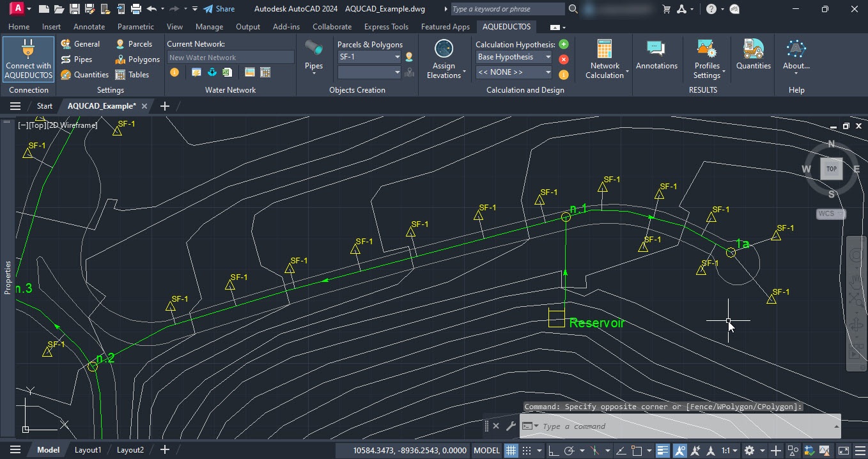Viewport: 868px width, 459px height.
Task: Click the TOP face of the ViewCube
Action: point(831,169)
